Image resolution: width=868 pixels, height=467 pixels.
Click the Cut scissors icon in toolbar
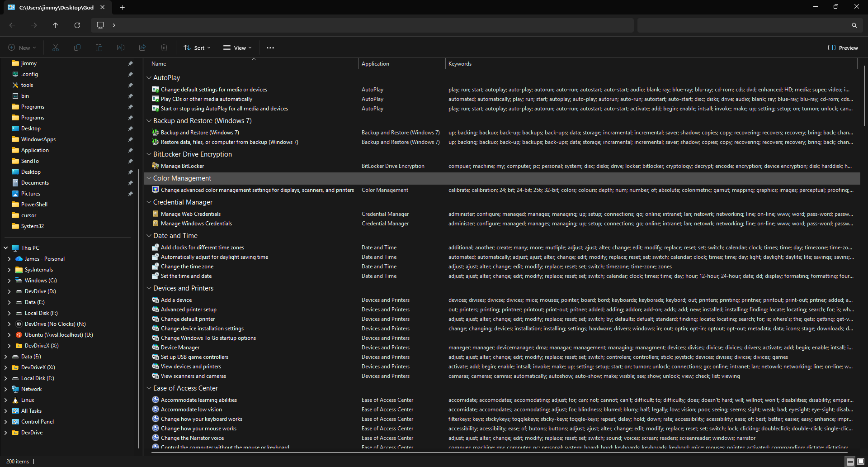pos(56,48)
